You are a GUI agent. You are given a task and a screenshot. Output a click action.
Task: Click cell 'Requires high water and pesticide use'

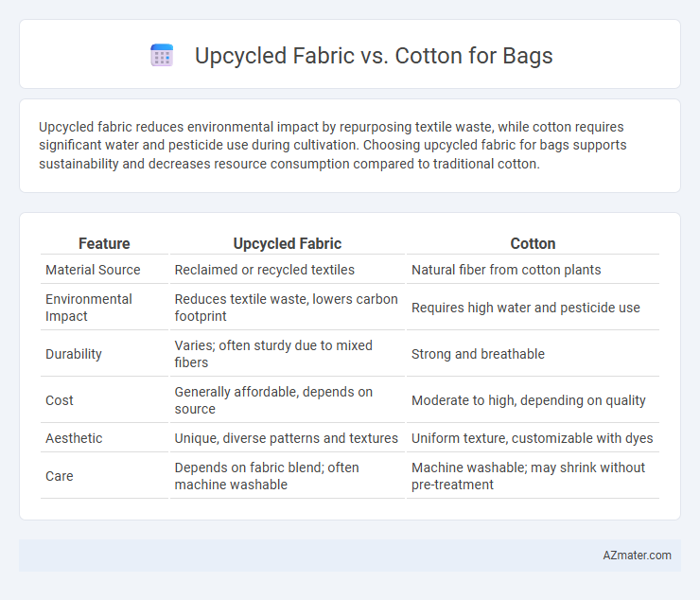click(x=525, y=308)
